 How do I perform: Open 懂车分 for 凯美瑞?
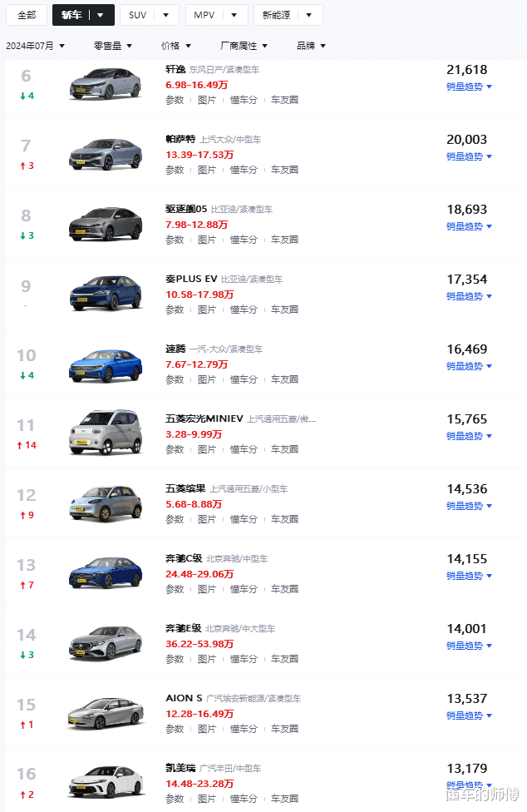[244, 799]
